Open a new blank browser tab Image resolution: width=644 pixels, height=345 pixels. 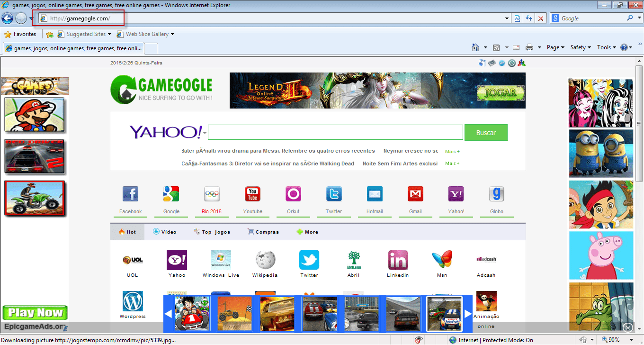151,48
